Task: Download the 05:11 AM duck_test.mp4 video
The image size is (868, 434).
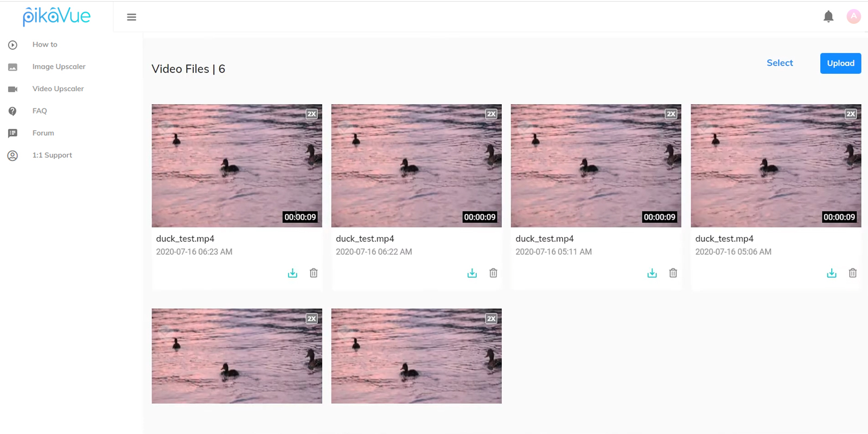Action: [x=652, y=273]
